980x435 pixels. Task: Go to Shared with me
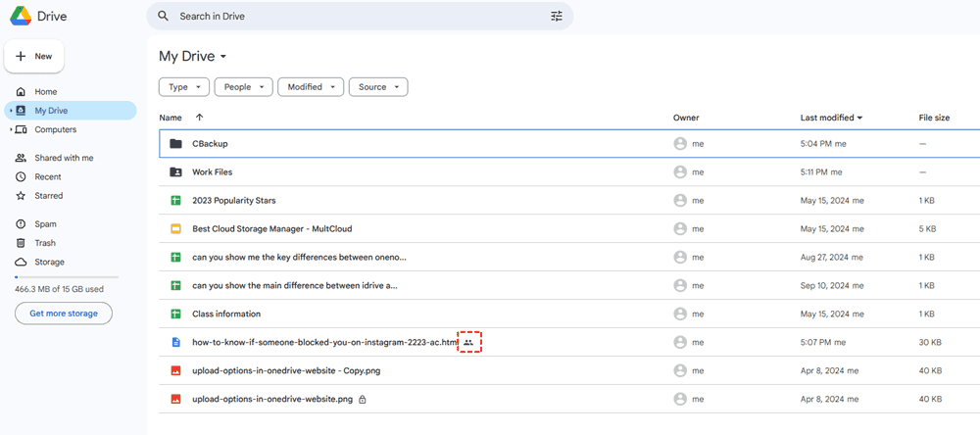(x=64, y=158)
